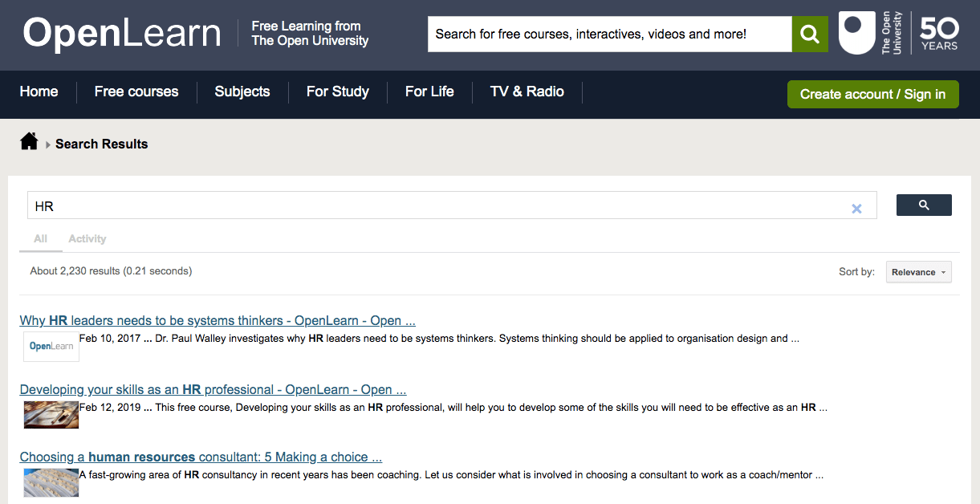980x504 pixels.
Task: Click the 'fast-growing area of HR consultancy' snippet
Action: tap(452, 475)
